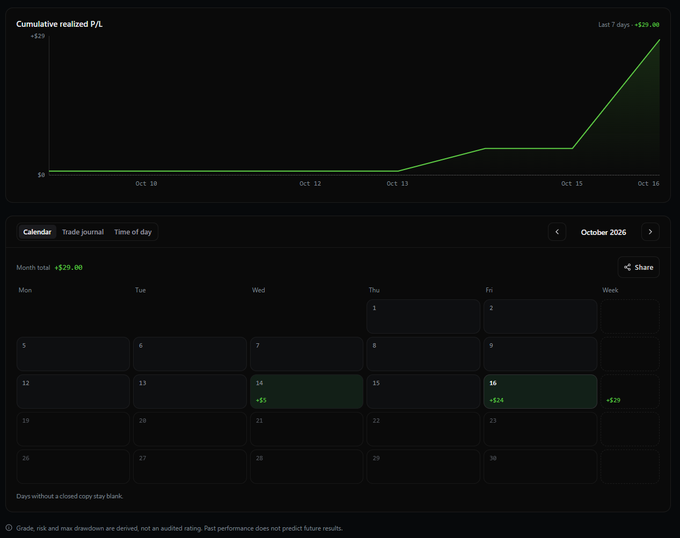This screenshot has height=538, width=680.
Task: Select calendar day 1
Action: pyautogui.click(x=423, y=316)
